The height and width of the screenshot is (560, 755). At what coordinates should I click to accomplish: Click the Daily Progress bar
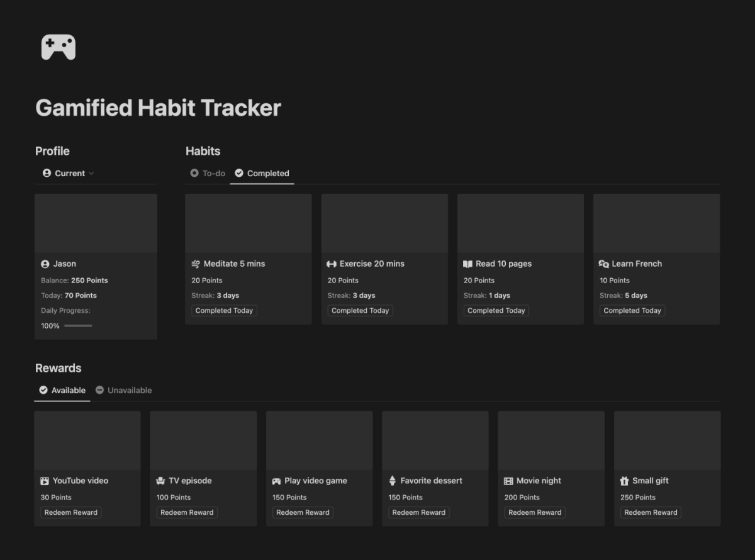tap(78, 325)
